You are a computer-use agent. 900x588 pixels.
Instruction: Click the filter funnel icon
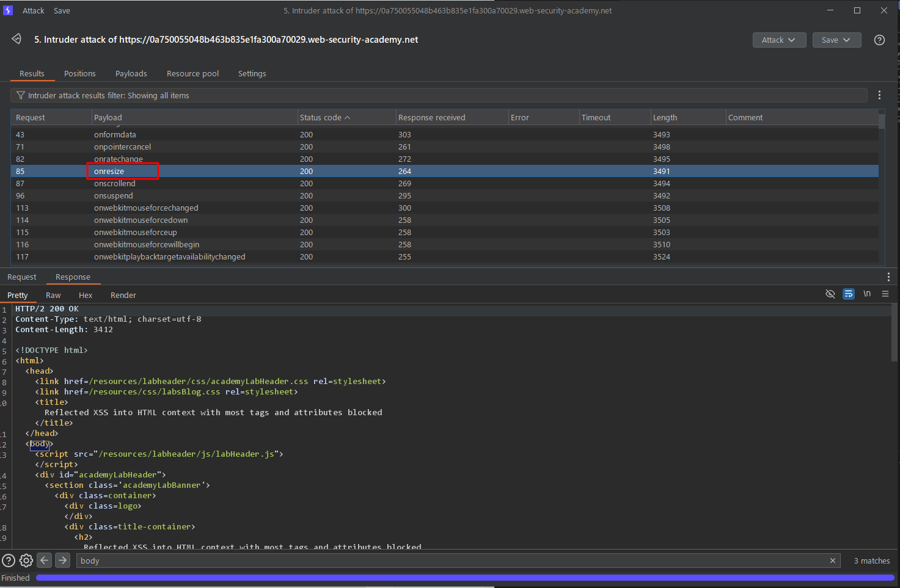tap(21, 95)
